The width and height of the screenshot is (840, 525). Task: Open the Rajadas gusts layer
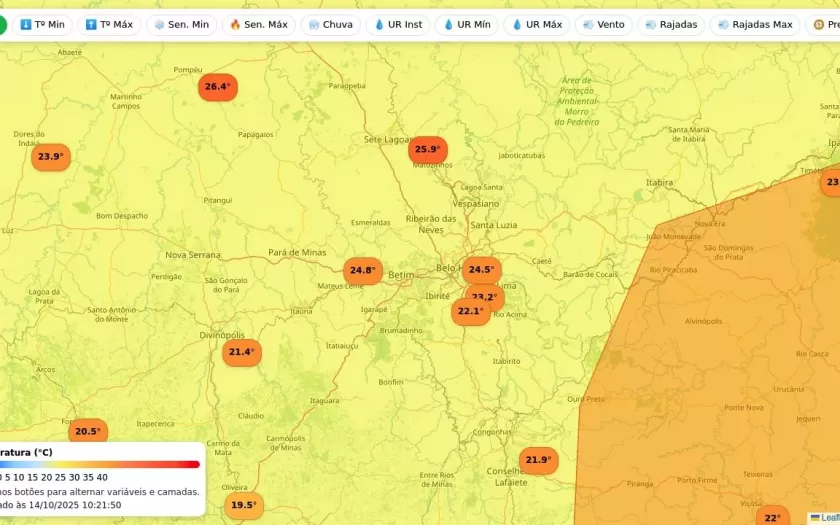point(671,24)
